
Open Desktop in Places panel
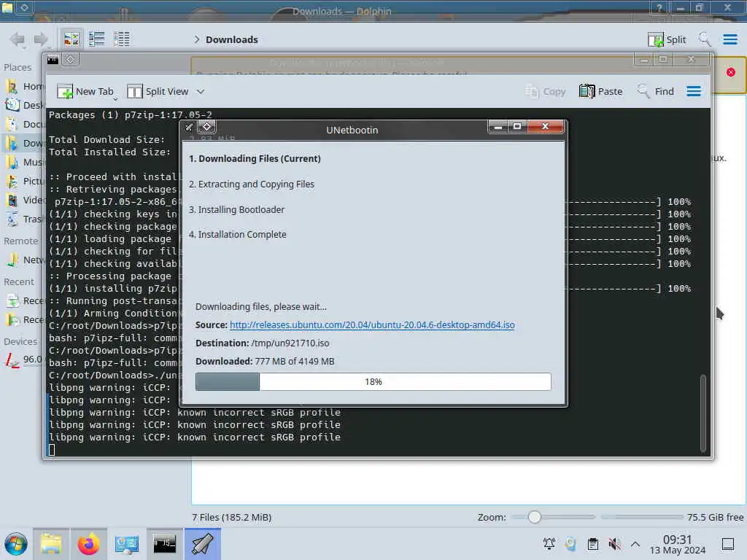24,105
